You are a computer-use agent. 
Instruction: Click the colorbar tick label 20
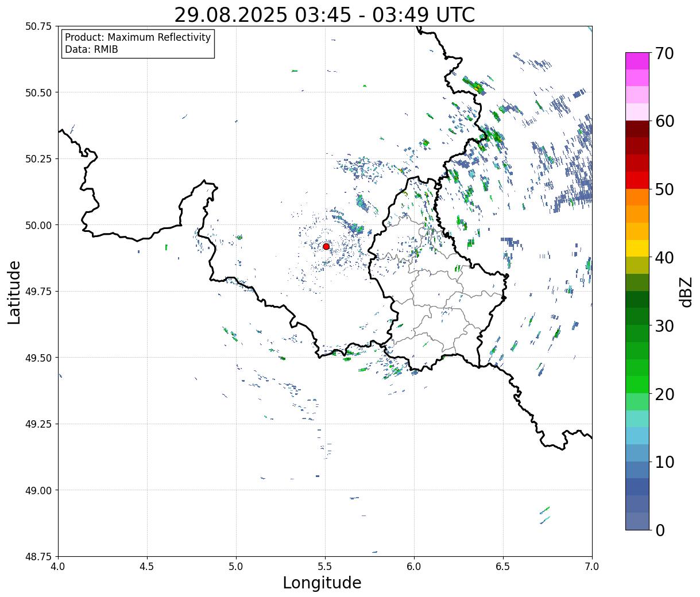(664, 394)
